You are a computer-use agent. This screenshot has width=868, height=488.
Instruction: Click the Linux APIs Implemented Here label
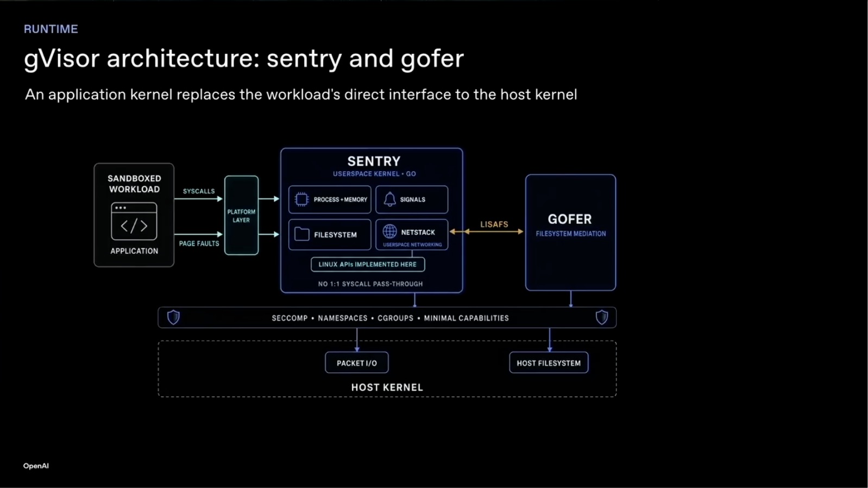coord(368,265)
